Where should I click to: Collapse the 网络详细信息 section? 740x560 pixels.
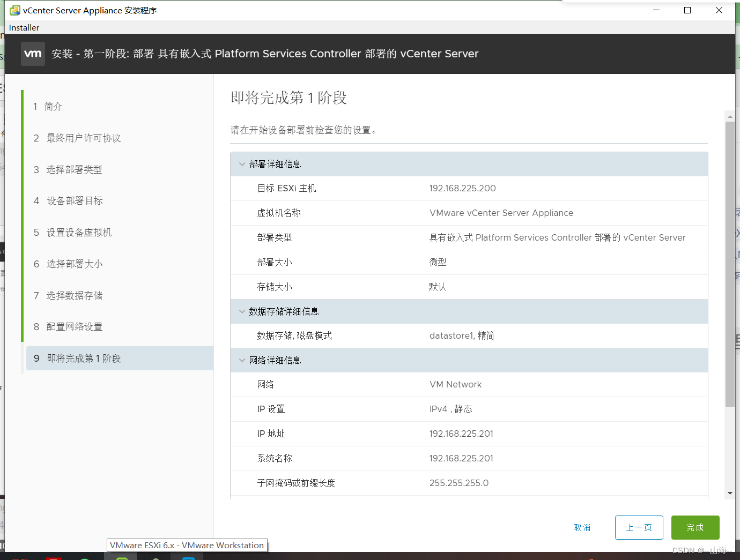pos(242,360)
